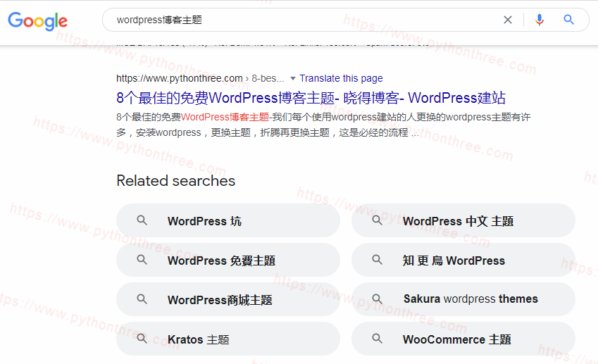Search related term Kratos 主题
The width and height of the screenshot is (598, 364).
[x=228, y=339]
